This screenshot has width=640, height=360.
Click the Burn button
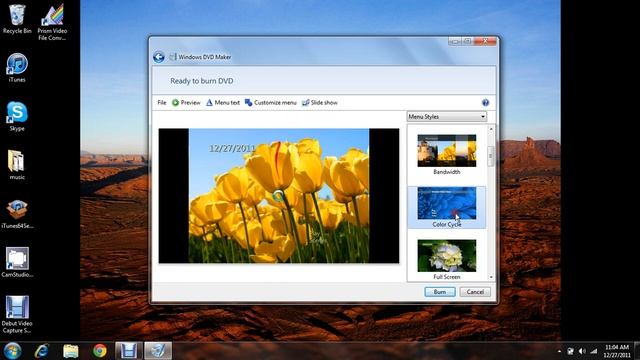pyautogui.click(x=440, y=292)
